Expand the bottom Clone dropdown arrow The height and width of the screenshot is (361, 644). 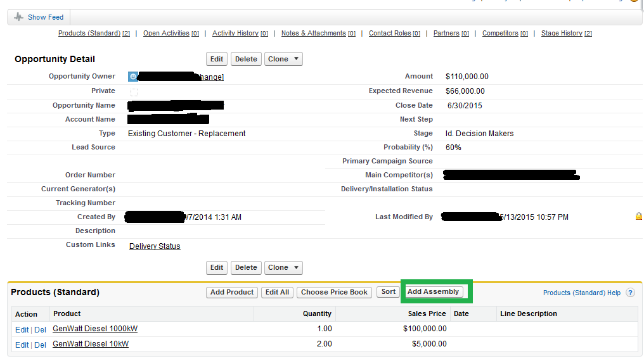[x=296, y=267]
